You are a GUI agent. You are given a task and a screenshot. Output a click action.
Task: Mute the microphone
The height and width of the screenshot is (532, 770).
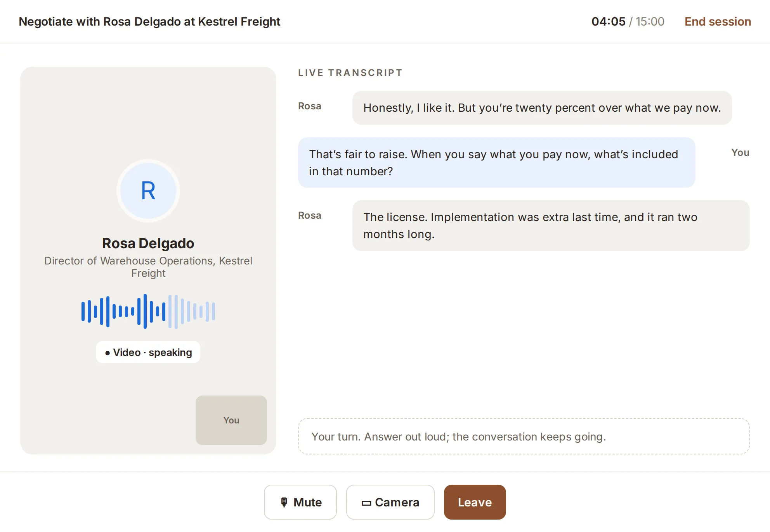[300, 502]
